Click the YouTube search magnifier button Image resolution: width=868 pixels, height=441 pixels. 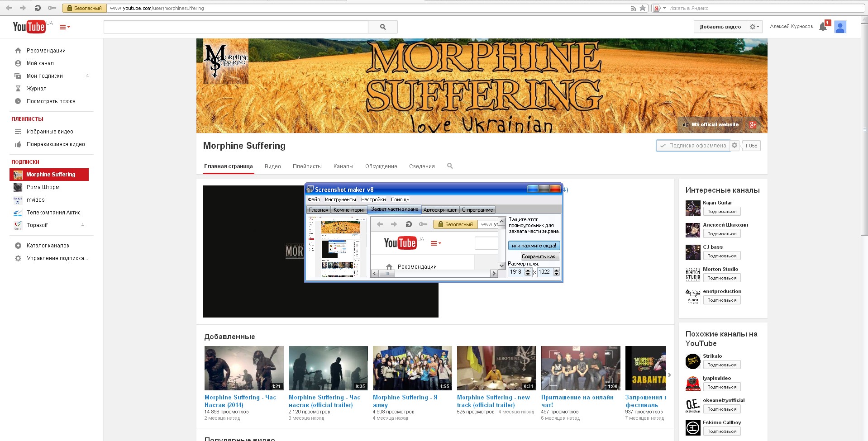coord(383,27)
